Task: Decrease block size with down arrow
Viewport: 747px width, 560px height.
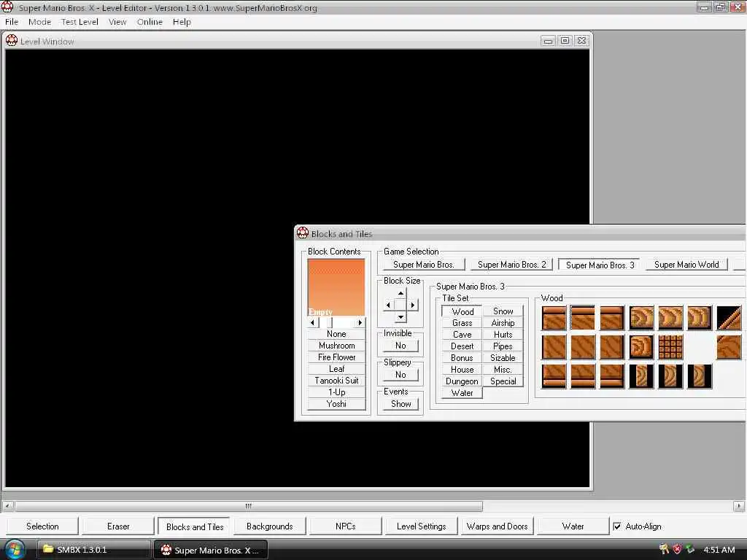Action: coord(400,316)
